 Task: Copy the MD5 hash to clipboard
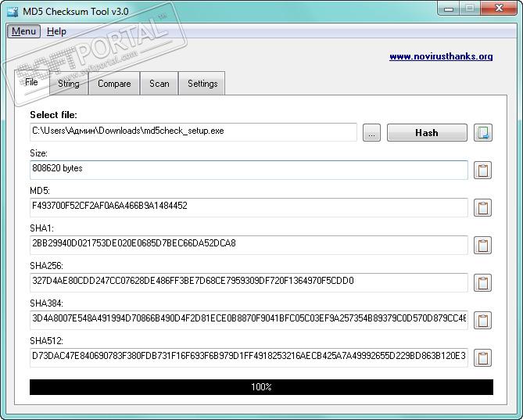coord(482,207)
